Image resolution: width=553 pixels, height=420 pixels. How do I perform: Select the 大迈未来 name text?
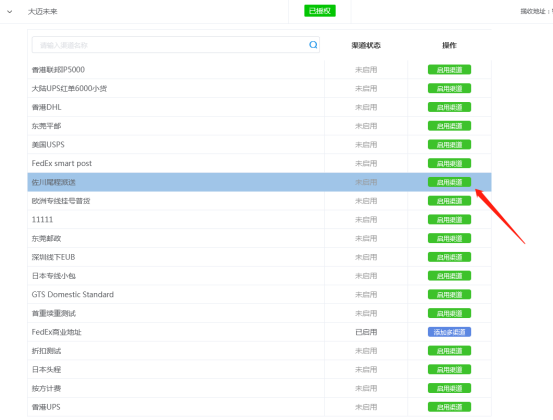pos(42,12)
